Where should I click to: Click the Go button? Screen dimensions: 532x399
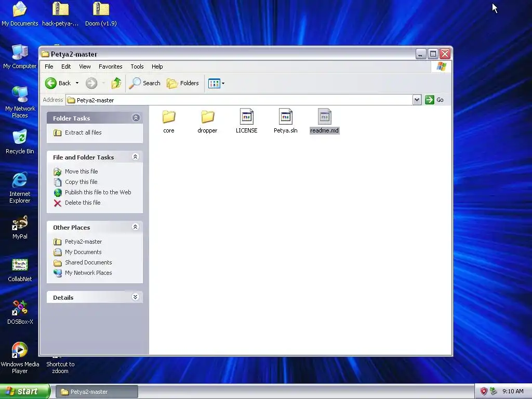click(434, 100)
